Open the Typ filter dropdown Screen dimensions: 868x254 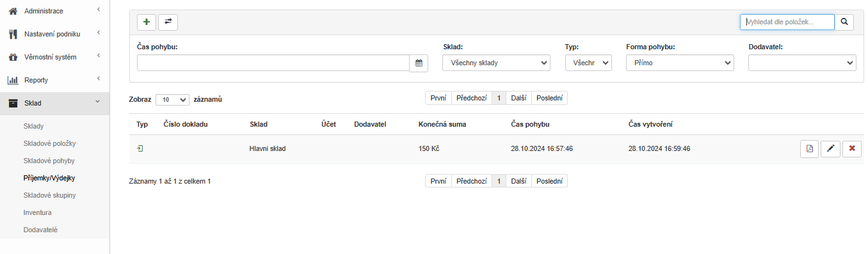(x=588, y=63)
